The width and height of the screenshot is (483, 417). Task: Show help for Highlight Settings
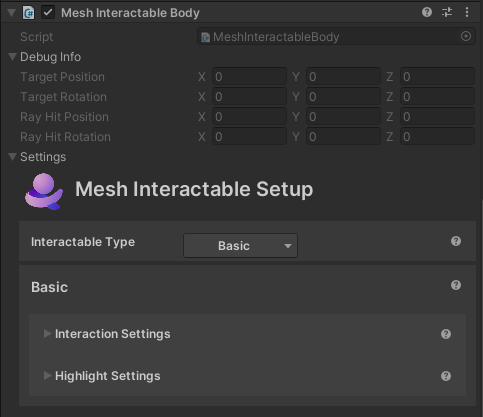446,376
